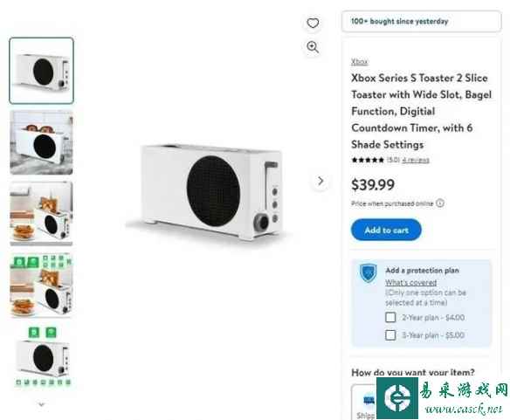Screen dimensions: 510x420
Task: Select the first toaster thumbnail
Action: 41,71
